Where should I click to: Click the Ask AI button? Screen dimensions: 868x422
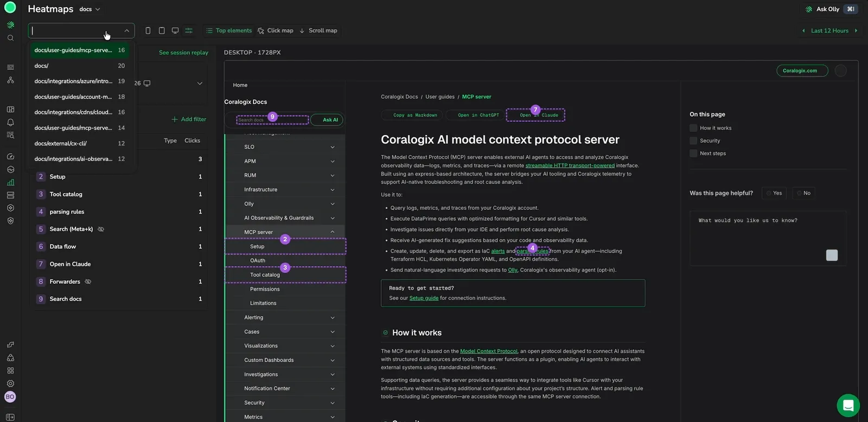pyautogui.click(x=327, y=120)
